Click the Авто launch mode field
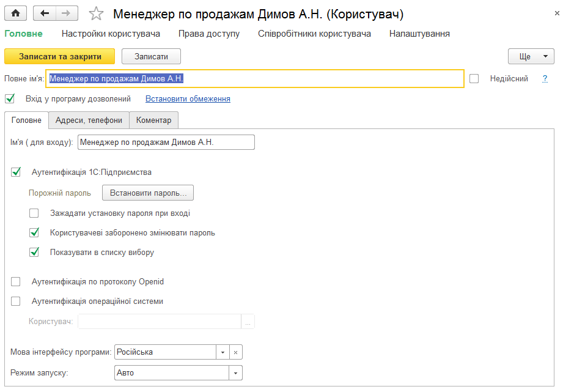The height and width of the screenshot is (392, 563). (172, 373)
